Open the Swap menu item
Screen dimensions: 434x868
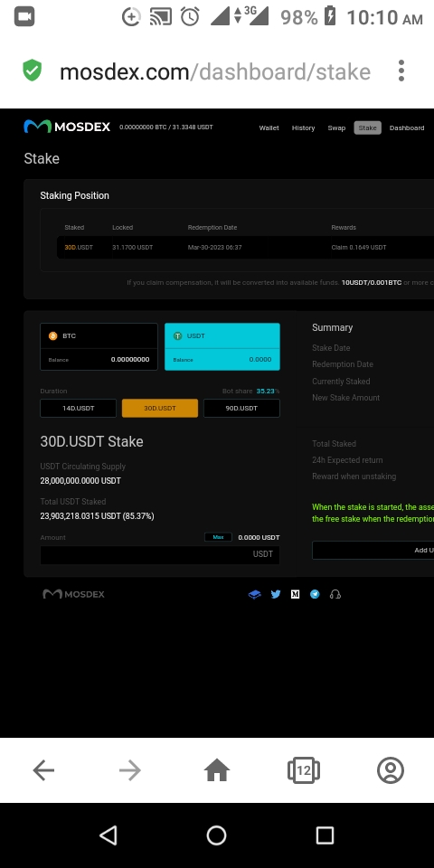point(336,127)
